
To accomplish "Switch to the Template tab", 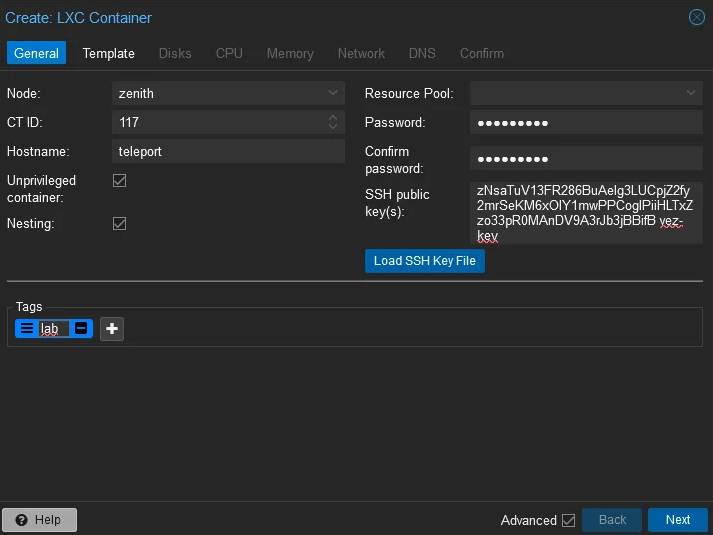I will 108,53.
